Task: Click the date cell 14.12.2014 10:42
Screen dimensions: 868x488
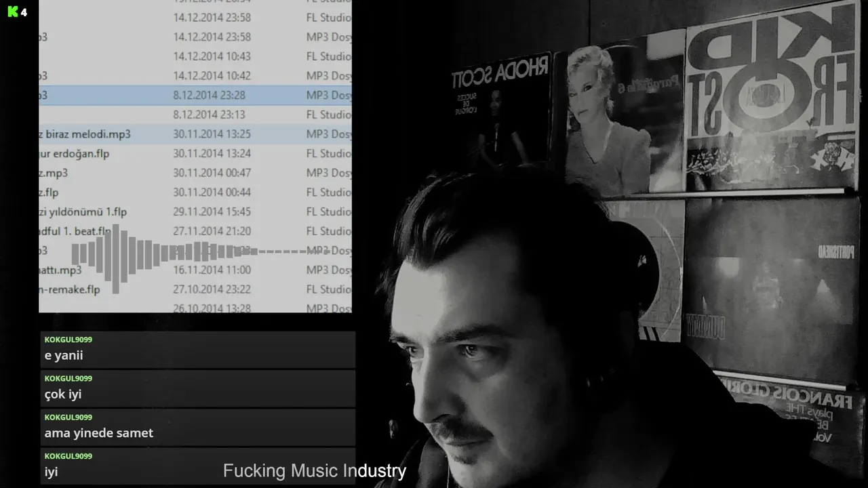Action: [212, 76]
